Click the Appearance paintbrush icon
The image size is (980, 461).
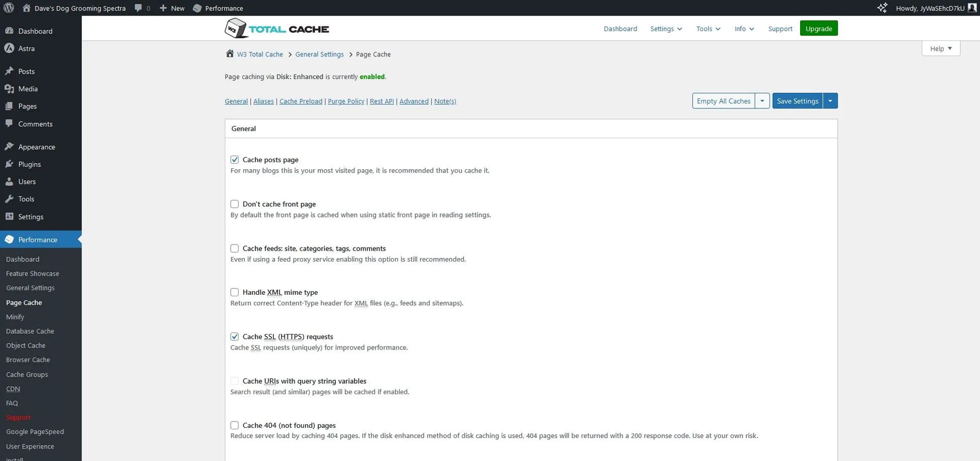pos(9,147)
